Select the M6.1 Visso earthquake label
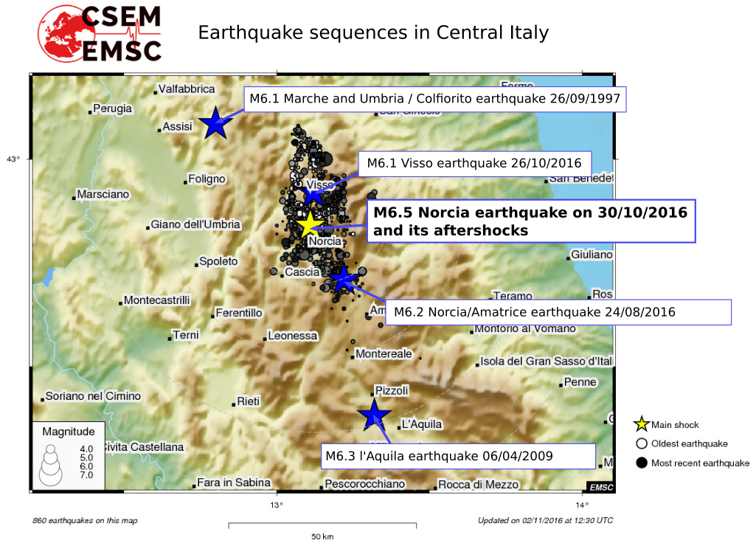756x546 pixels. click(475, 163)
